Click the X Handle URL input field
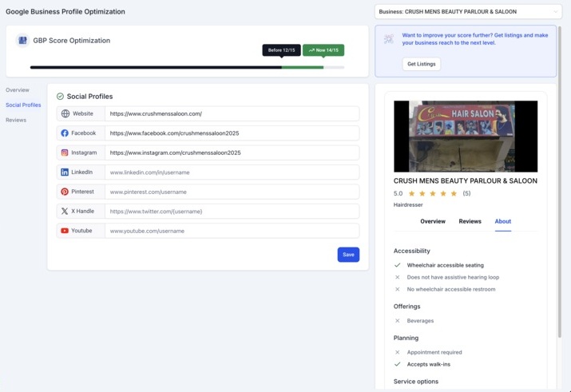571x392 pixels. coord(232,211)
